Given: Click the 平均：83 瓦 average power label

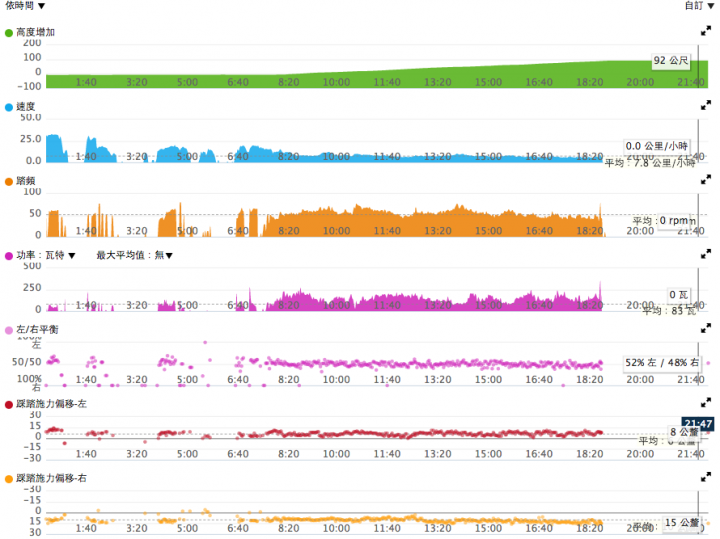Looking at the screenshot, I should coord(669,311).
